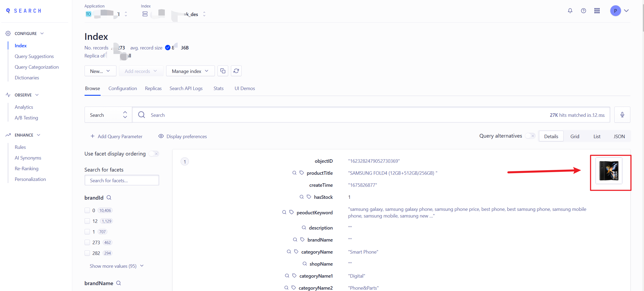Click the Display preferences eye icon
The image size is (644, 291).
click(161, 136)
